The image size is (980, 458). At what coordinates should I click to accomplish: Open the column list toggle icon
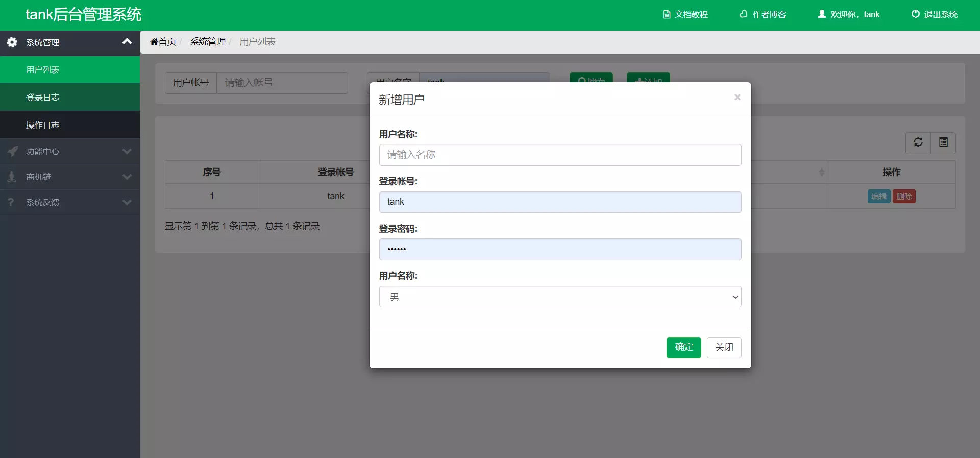(x=943, y=142)
